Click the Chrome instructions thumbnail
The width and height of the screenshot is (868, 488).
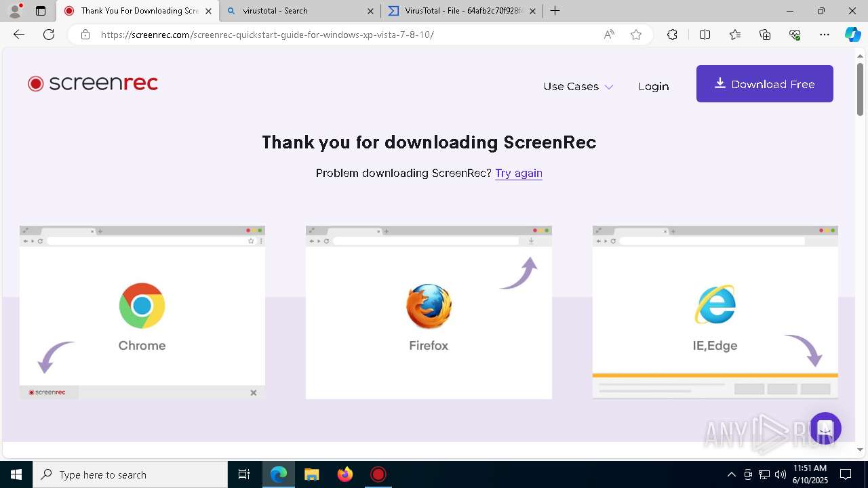pos(142,312)
